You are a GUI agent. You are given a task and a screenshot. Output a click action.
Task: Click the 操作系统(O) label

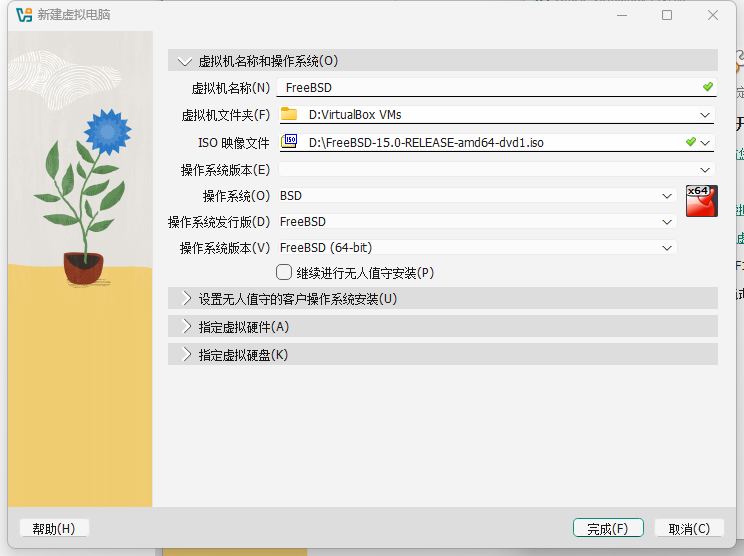coord(236,196)
